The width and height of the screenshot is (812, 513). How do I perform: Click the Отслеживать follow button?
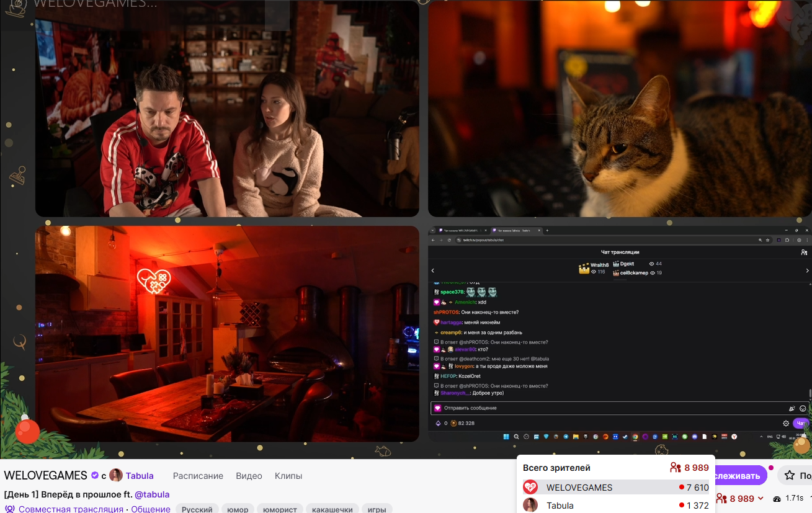741,476
